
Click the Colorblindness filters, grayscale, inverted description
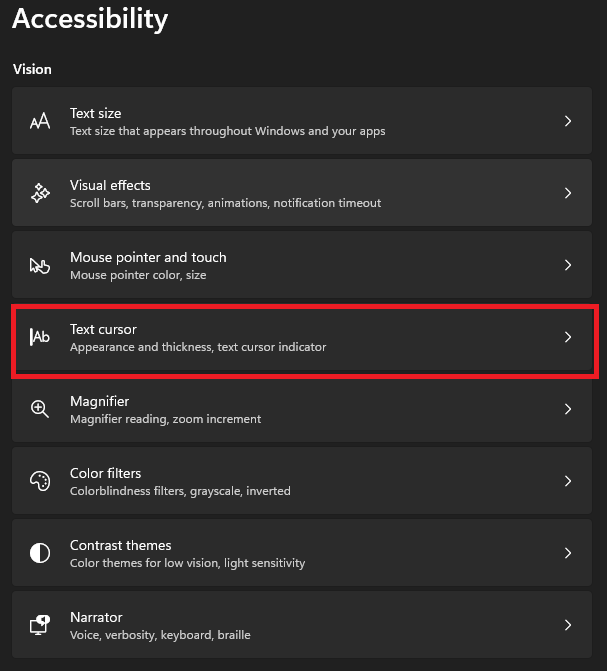(180, 491)
